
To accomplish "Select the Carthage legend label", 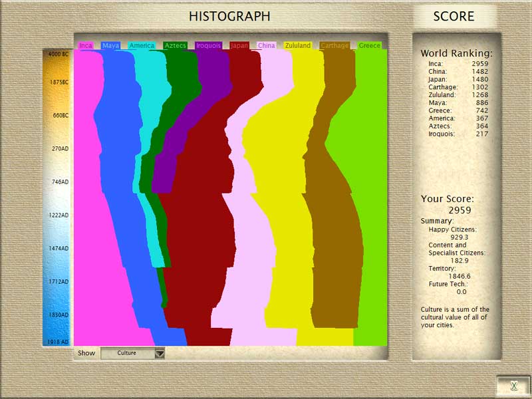I will tap(334, 46).
